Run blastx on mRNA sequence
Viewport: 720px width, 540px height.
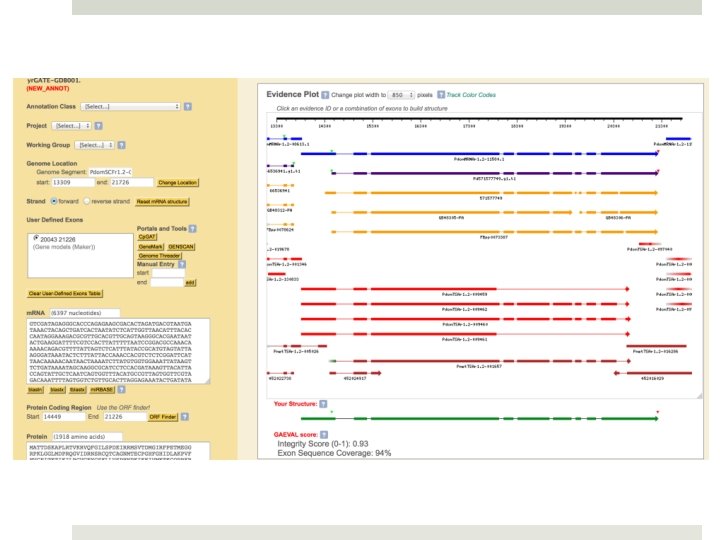click(x=57, y=390)
